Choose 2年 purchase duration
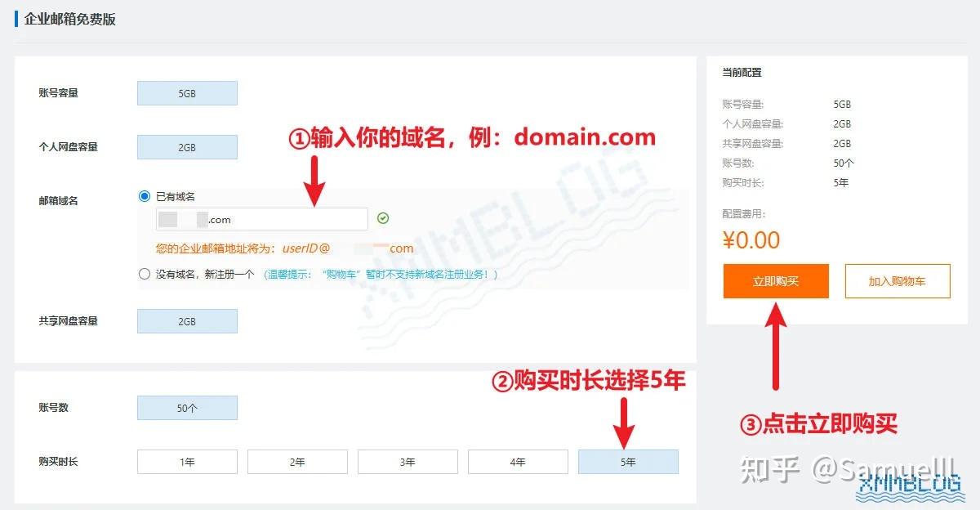 click(297, 462)
